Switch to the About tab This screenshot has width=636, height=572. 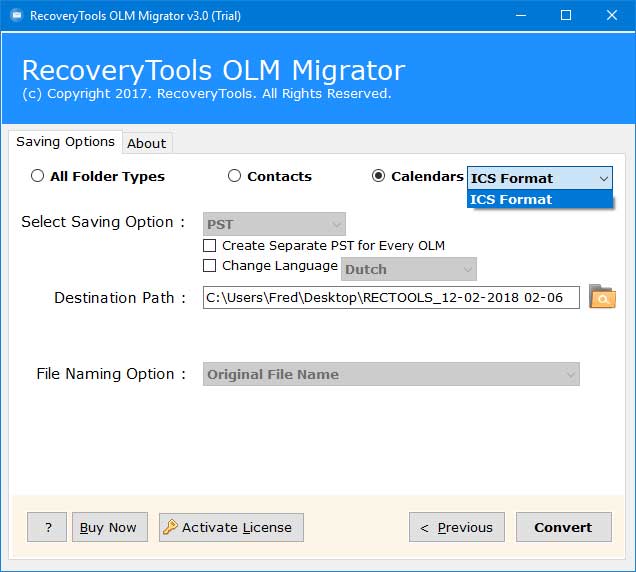146,143
